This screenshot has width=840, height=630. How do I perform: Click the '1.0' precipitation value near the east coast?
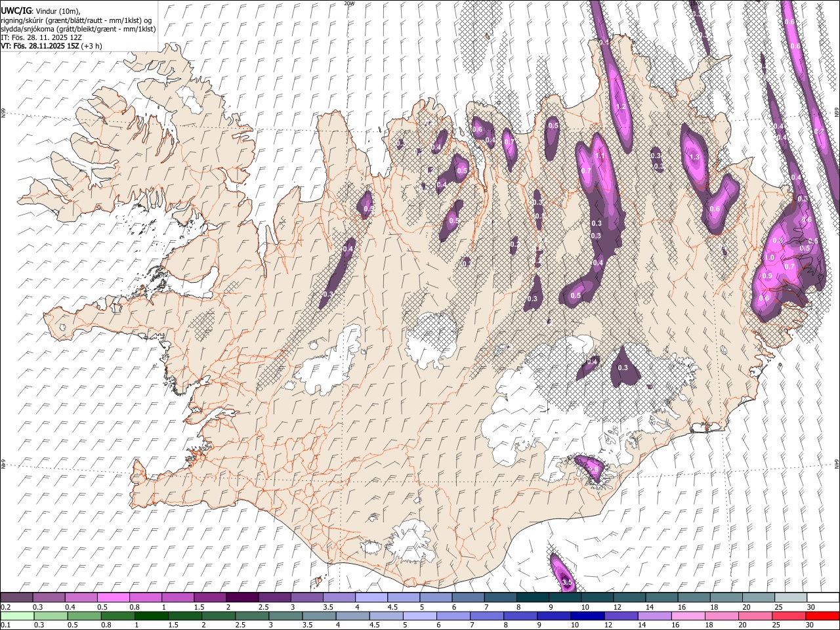point(770,258)
